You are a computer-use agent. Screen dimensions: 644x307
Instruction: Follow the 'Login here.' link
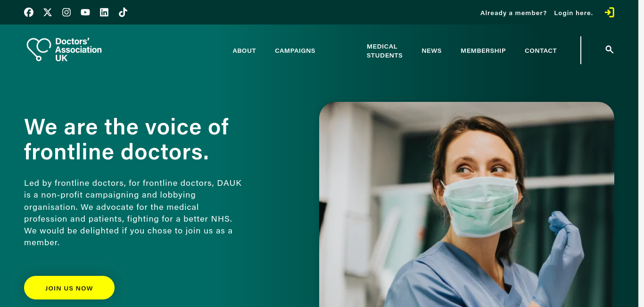click(x=573, y=13)
